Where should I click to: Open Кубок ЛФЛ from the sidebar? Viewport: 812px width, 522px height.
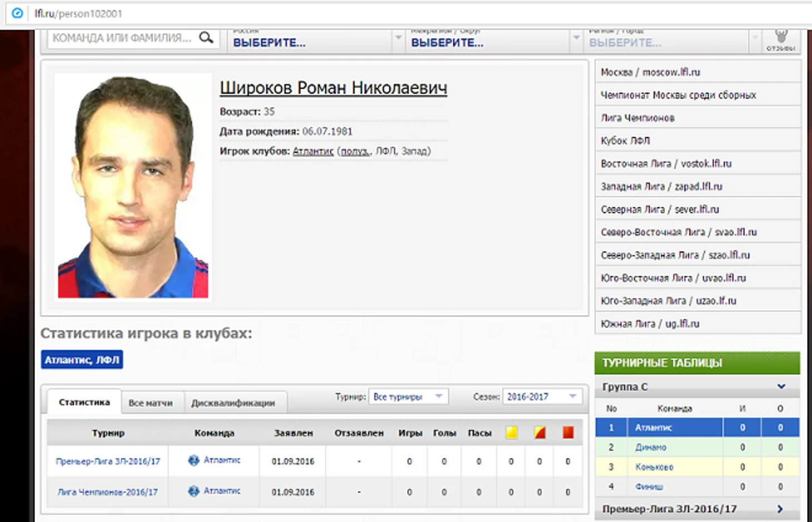[x=625, y=141]
